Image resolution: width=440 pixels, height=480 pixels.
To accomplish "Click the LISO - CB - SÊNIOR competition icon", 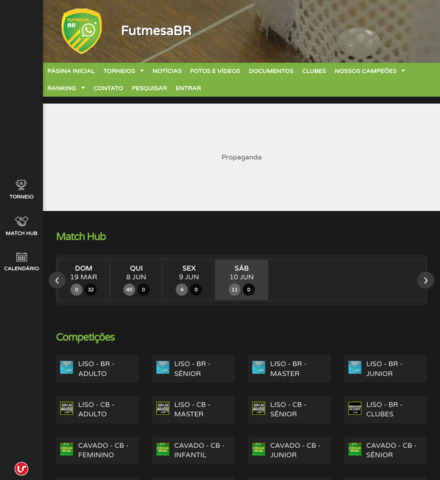I will point(259,408).
